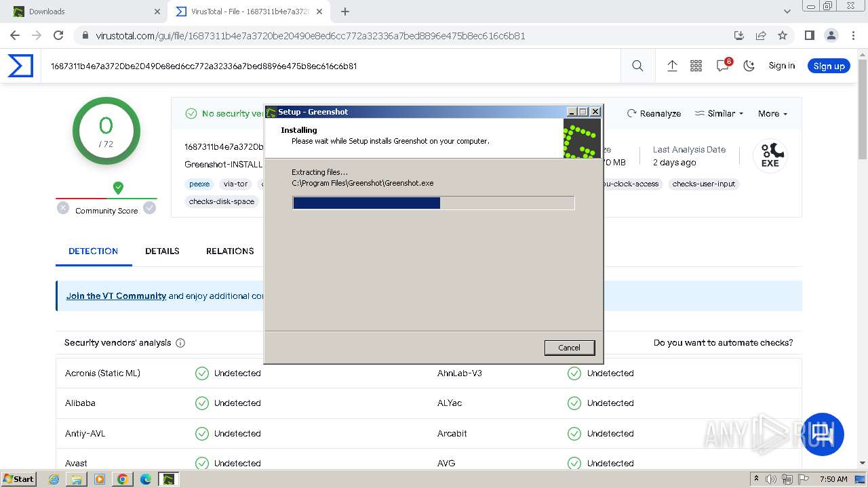Click the 0/72 detection score circle
The height and width of the screenshot is (488, 868).
pyautogui.click(x=106, y=131)
